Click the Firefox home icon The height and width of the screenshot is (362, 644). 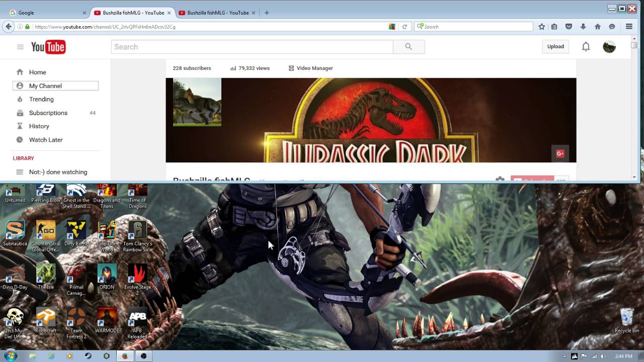pos(598,27)
